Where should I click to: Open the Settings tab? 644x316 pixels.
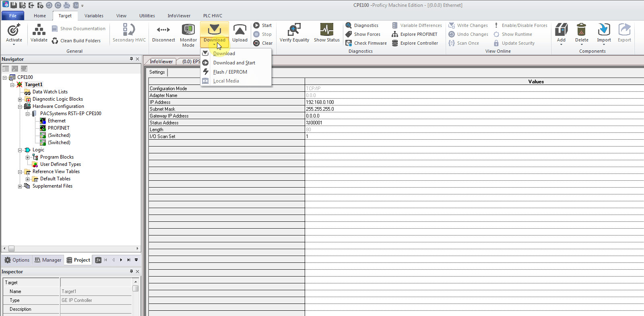tap(157, 72)
